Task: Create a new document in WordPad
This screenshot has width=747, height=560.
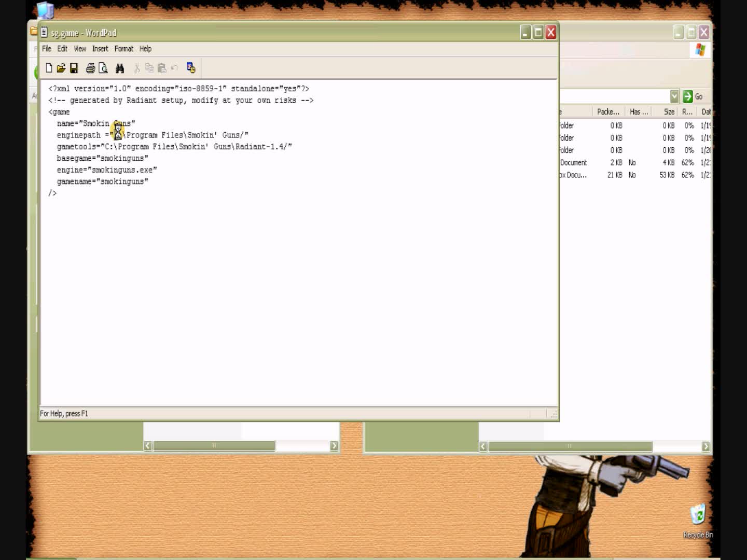Action: point(49,68)
